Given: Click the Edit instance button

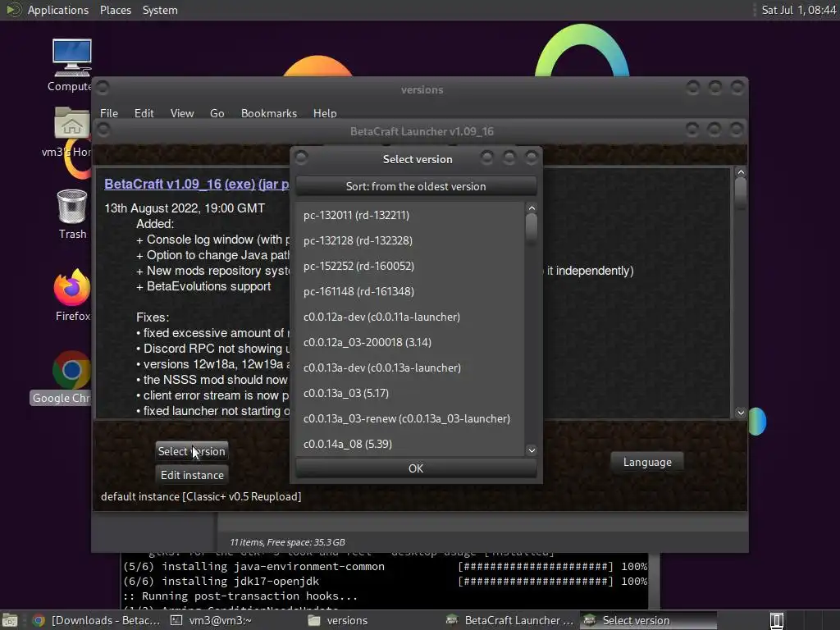Looking at the screenshot, I should pos(192,475).
